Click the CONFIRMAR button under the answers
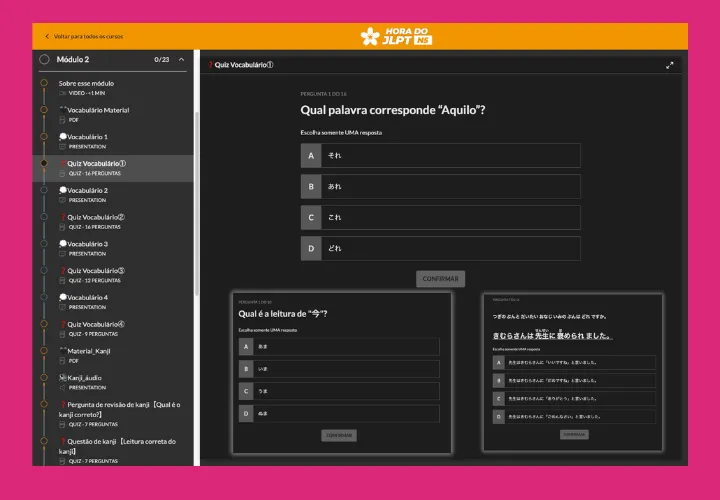This screenshot has width=720, height=500. [440, 279]
